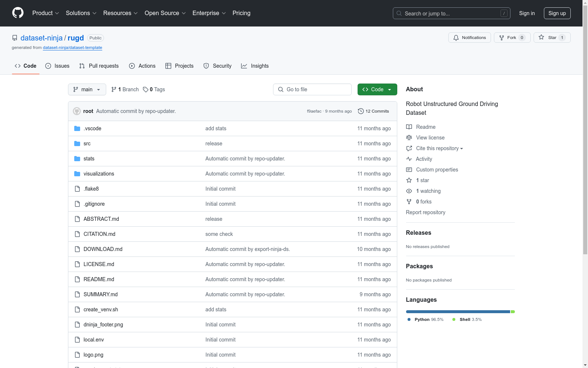This screenshot has height=368, width=588.
Task: Expand Cite this repository dropdown
Action: (440, 148)
